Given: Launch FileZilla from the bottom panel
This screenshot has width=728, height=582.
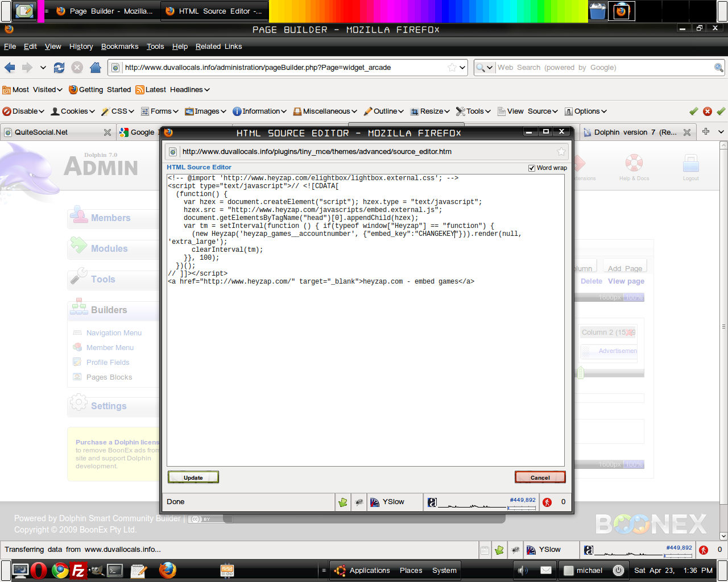Looking at the screenshot, I should point(78,570).
